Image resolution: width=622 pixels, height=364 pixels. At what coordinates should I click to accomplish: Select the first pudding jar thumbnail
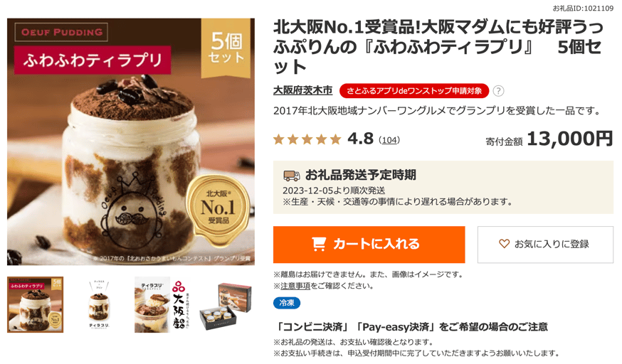[36, 304]
